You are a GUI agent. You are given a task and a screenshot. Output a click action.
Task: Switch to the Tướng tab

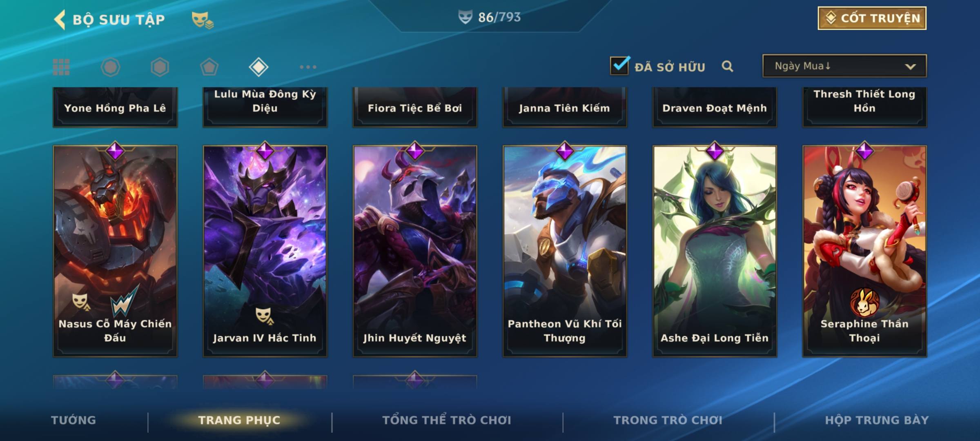pos(73,420)
